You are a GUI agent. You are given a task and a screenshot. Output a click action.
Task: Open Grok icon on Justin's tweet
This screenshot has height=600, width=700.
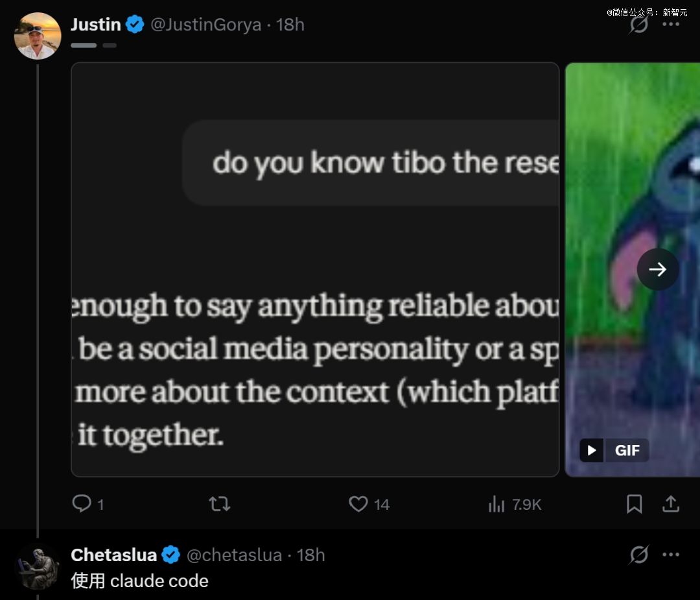(x=639, y=24)
